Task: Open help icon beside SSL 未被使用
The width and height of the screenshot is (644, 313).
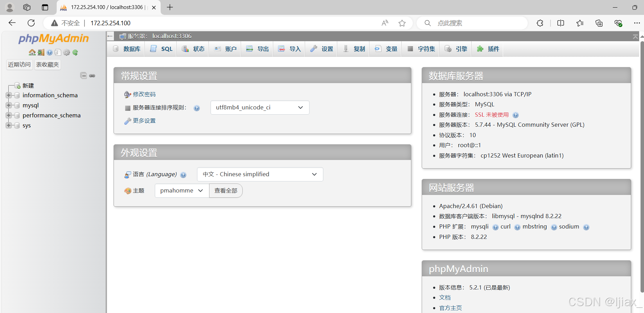Action: pyautogui.click(x=516, y=115)
